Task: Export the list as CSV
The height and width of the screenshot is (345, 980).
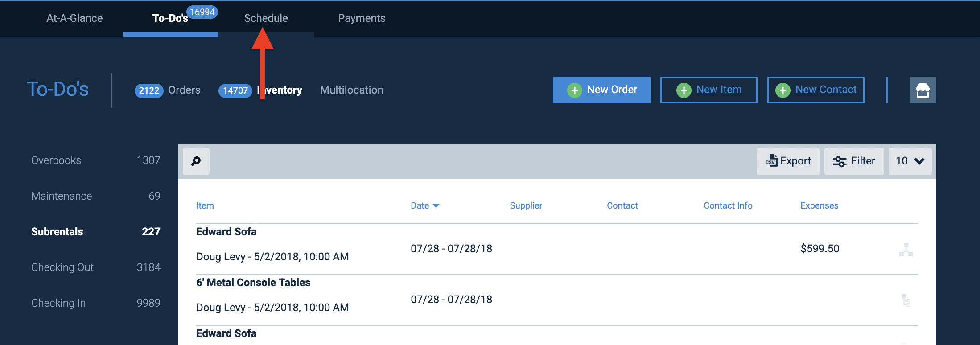Action: point(788,161)
